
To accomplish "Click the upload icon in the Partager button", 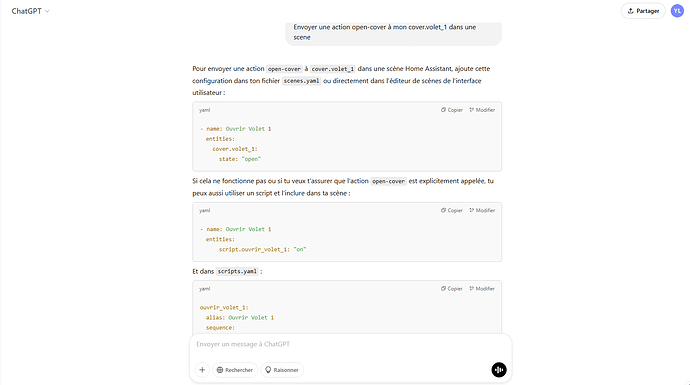I will point(630,11).
